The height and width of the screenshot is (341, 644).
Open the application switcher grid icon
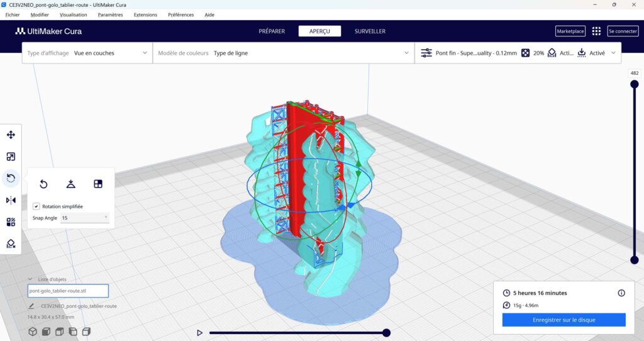click(596, 31)
